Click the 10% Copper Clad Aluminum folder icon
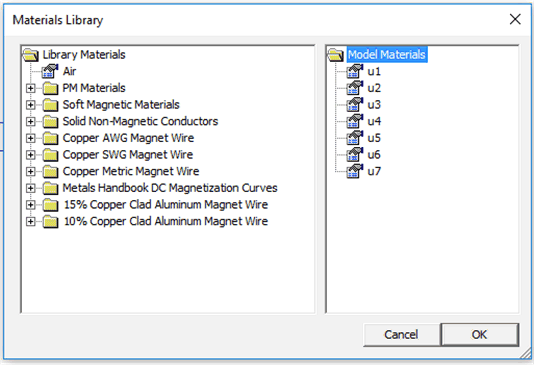 (x=50, y=222)
